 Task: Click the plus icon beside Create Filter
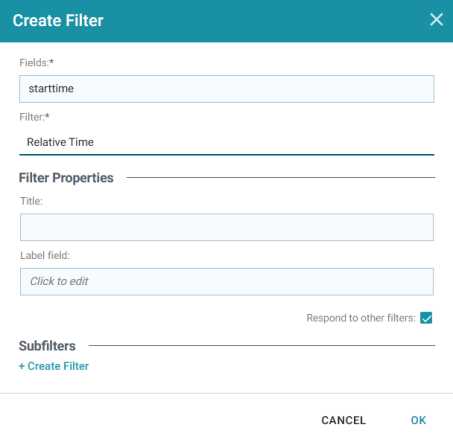pos(22,366)
